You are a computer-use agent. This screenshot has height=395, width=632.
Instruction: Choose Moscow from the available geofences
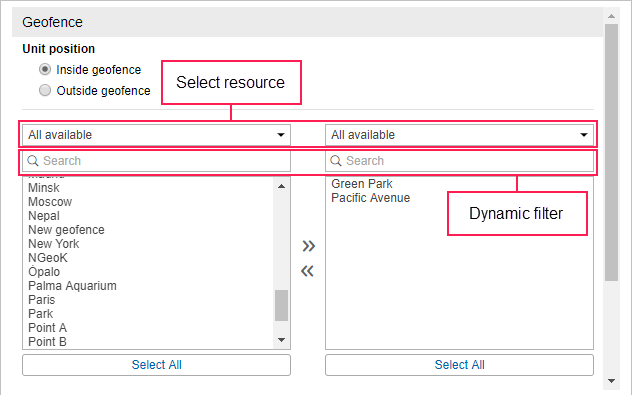tap(50, 202)
